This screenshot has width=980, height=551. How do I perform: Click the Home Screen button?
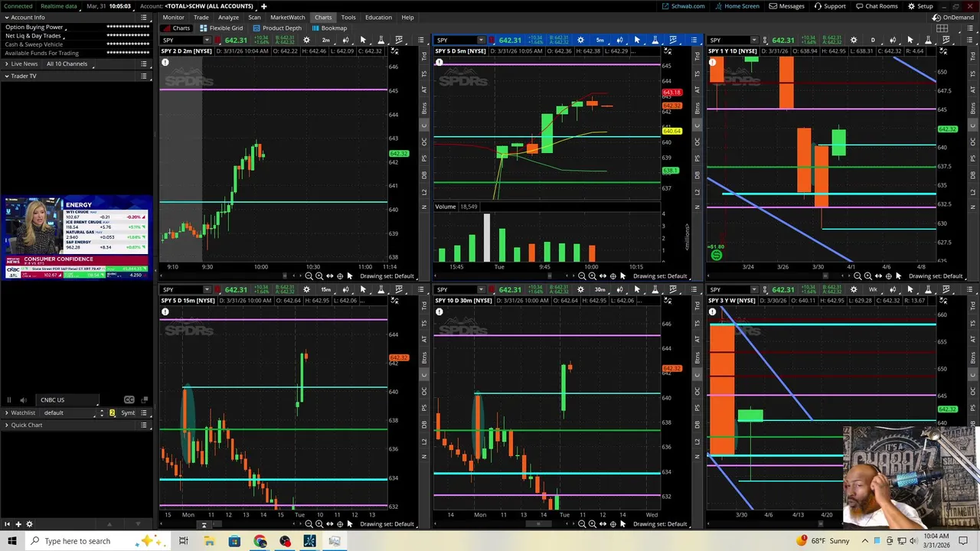(x=737, y=6)
